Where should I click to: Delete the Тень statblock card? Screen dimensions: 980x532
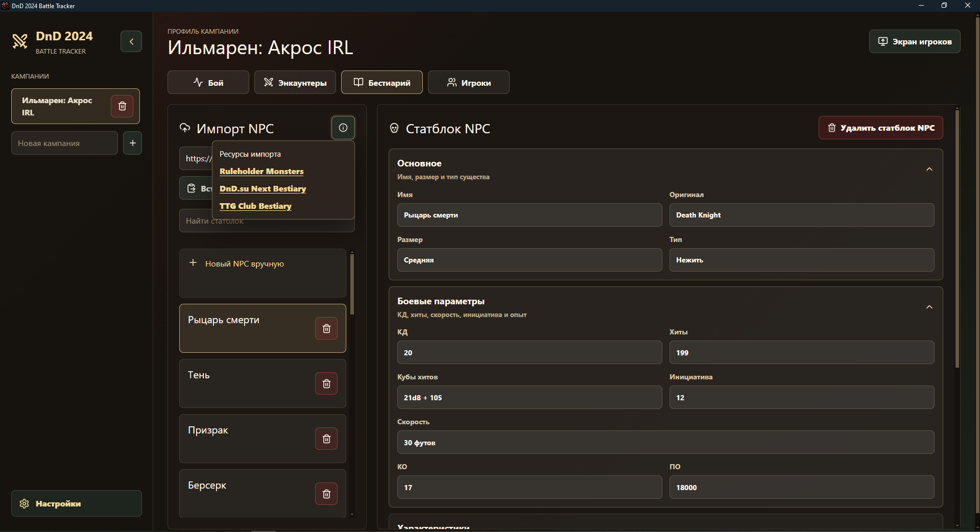pos(326,383)
